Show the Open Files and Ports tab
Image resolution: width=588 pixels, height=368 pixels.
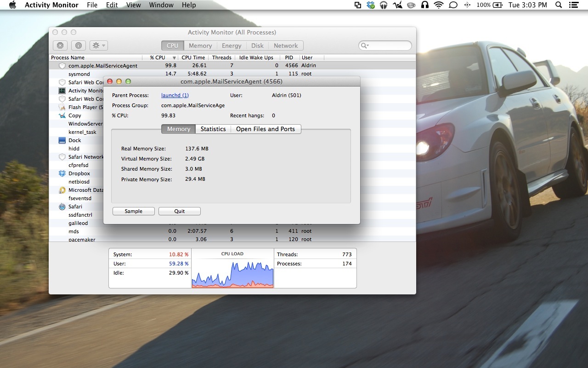point(266,129)
